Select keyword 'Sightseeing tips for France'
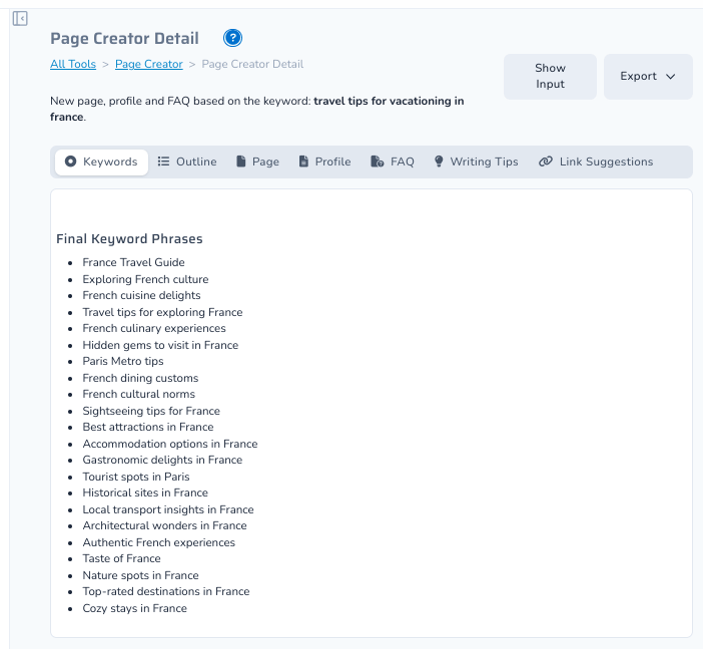Image resolution: width=704 pixels, height=650 pixels. click(x=151, y=411)
